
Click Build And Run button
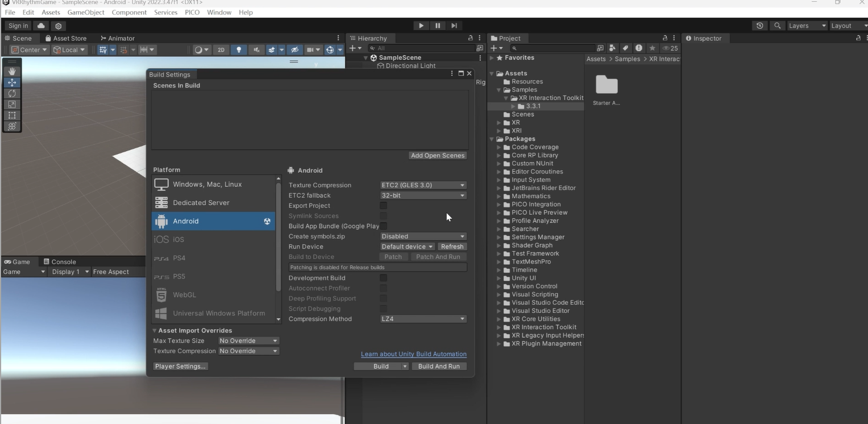coord(439,367)
